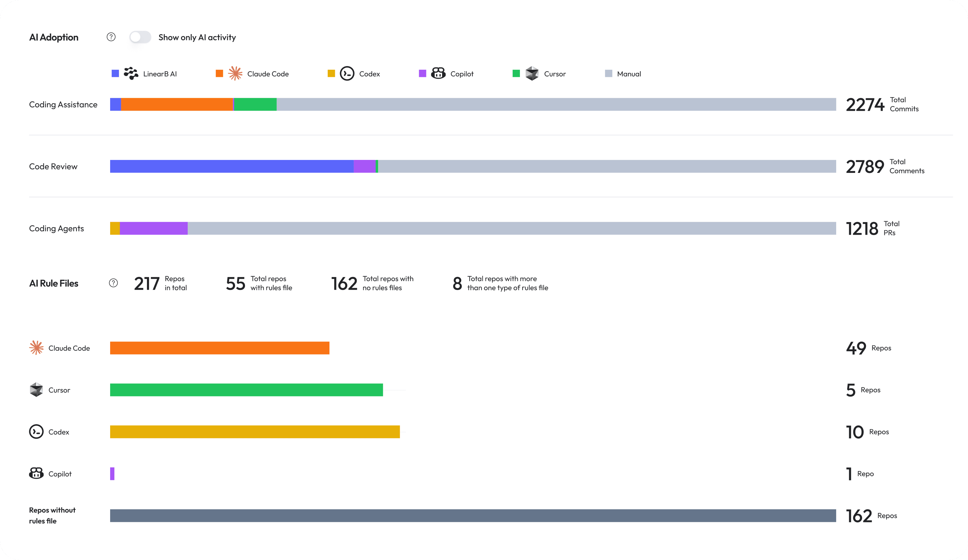Click the orange Claude Code swatch in the legend
The width and height of the screenshot is (968, 560).
[x=219, y=73]
